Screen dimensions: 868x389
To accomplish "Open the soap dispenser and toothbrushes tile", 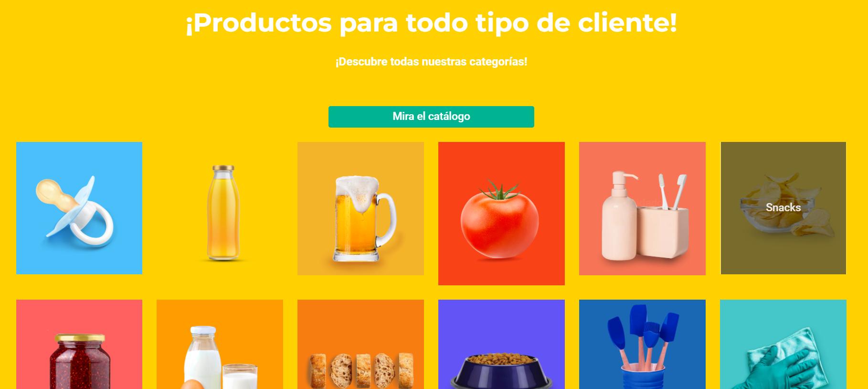I will click(642, 208).
